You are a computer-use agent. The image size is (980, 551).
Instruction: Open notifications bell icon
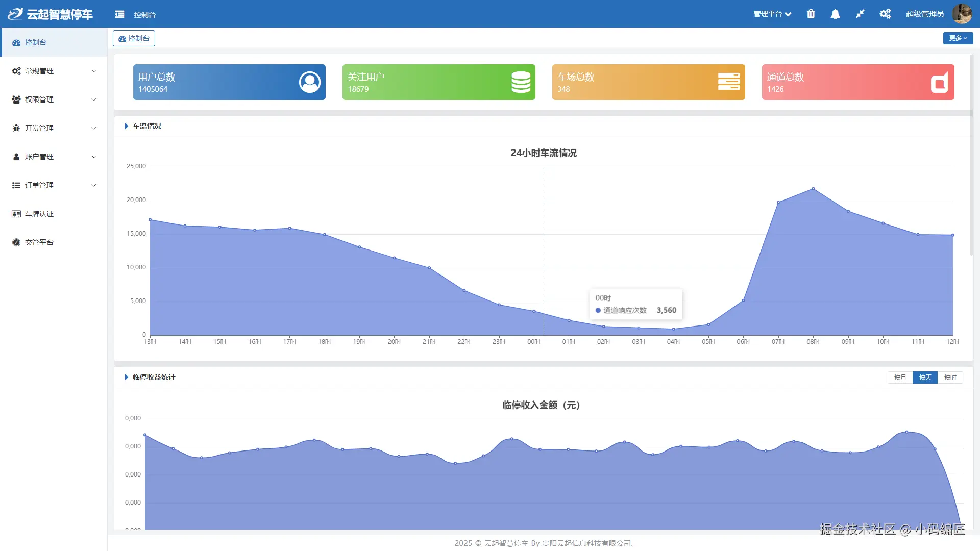(x=835, y=14)
